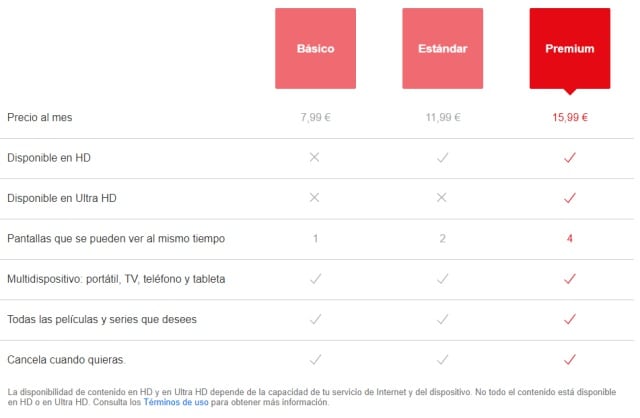Click Premium checkmark for Cancela cuando quieras
Screen dimensions: 640x418
570,359
